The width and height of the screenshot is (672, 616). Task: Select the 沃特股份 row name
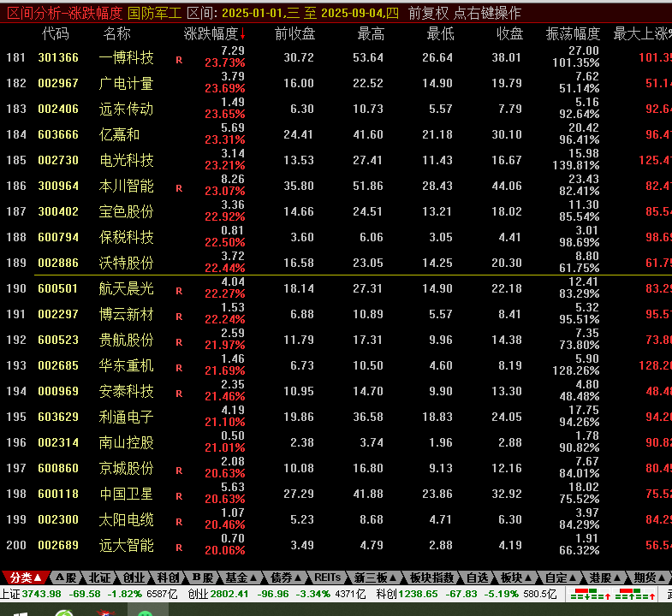click(x=126, y=263)
